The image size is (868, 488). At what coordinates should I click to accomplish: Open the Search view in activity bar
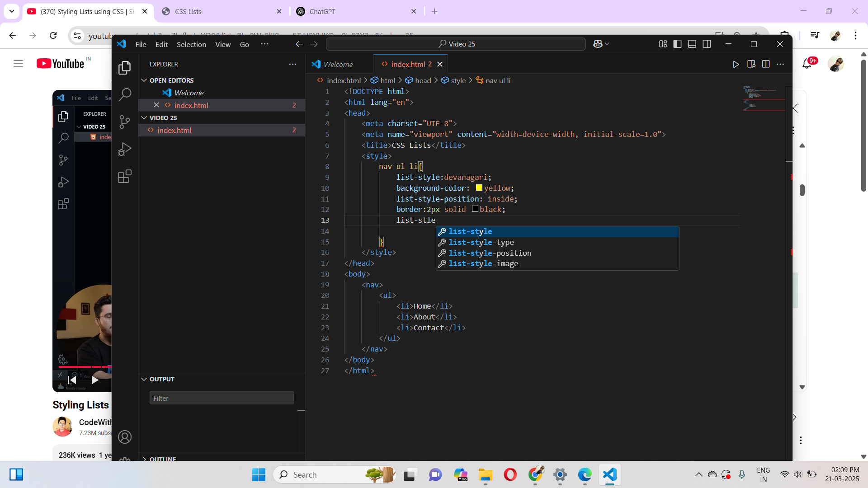124,94
